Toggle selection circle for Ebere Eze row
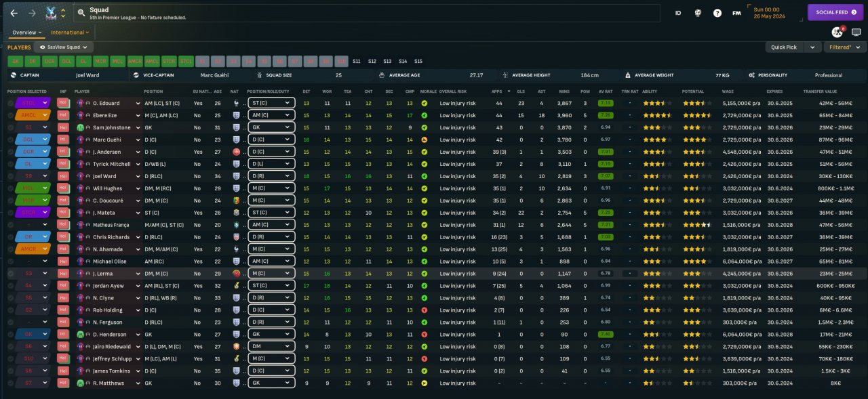 tap(11, 115)
